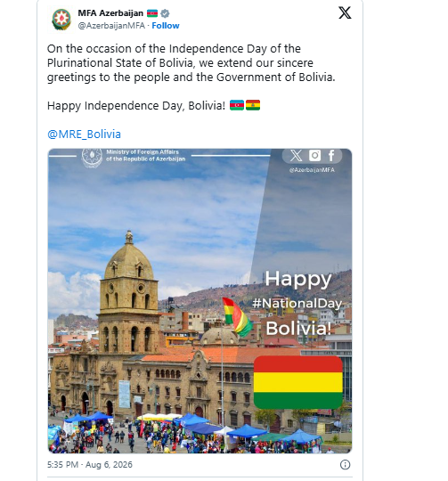Image resolution: width=448 pixels, height=481 pixels.
Task: Open the Bolivia National Day image
Action: [x=200, y=301]
